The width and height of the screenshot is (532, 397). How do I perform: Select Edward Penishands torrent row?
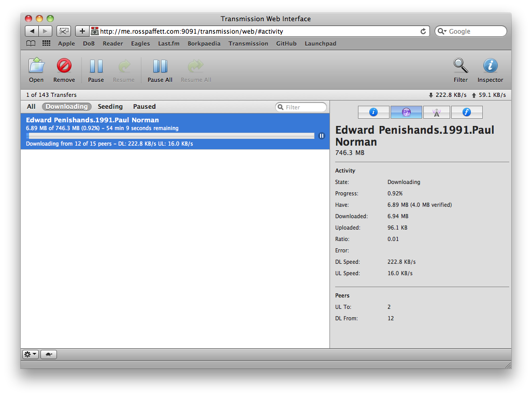(x=175, y=131)
